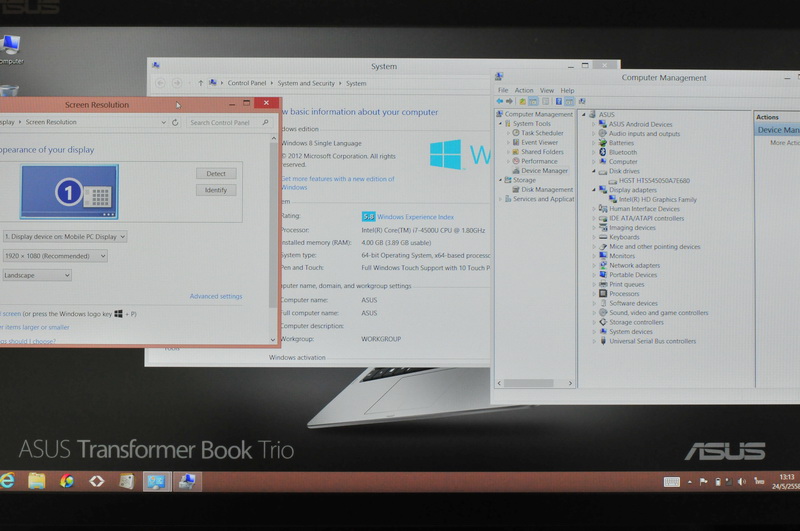The width and height of the screenshot is (800, 531).
Task: Collapse the System Tools node
Action: (500, 123)
